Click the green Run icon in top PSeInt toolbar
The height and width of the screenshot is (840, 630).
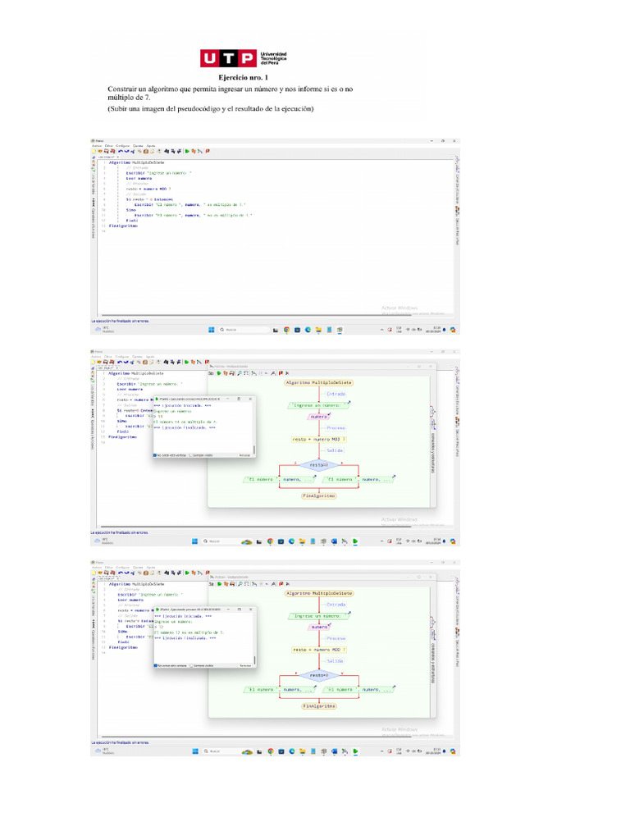186,151
